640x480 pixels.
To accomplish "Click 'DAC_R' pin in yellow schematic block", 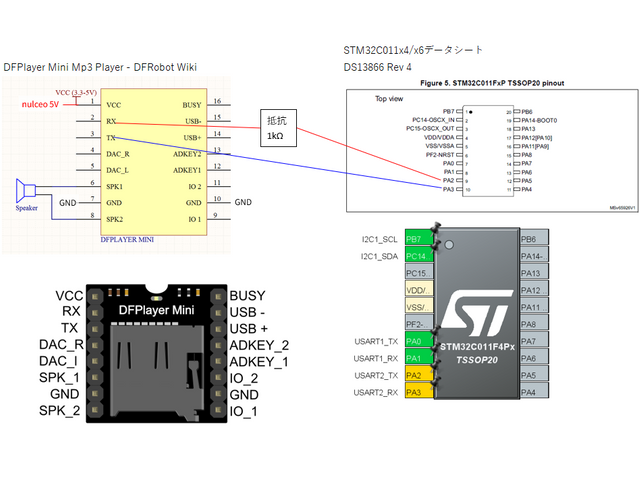I will tap(118, 154).
